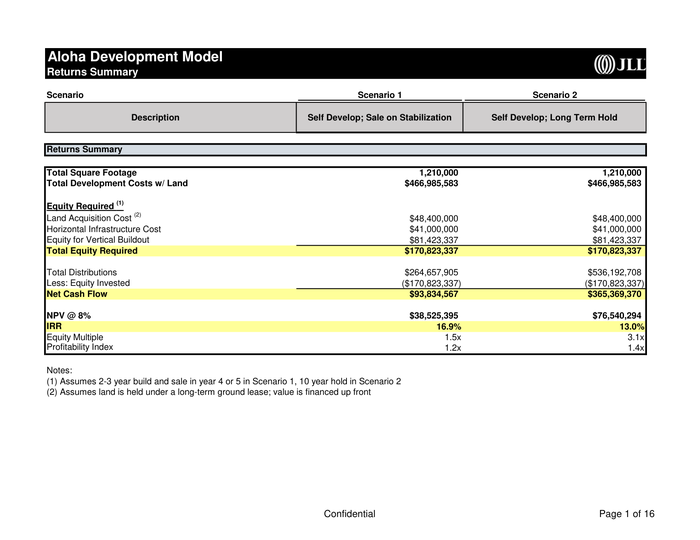The height and width of the screenshot is (540, 700).
Task: Select Scenario 2 NPV $76,540,294
Action: pos(617,316)
